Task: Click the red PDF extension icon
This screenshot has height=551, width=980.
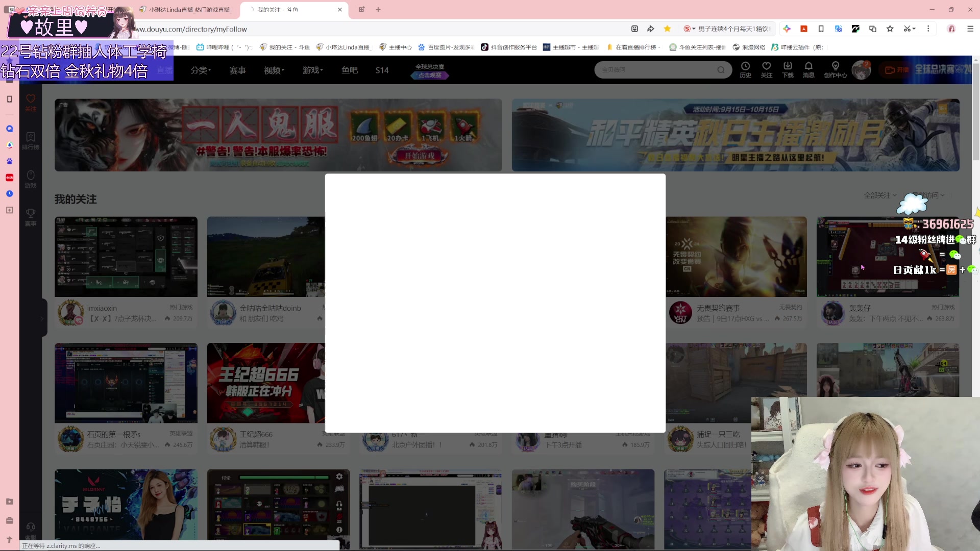Action: pyautogui.click(x=804, y=29)
